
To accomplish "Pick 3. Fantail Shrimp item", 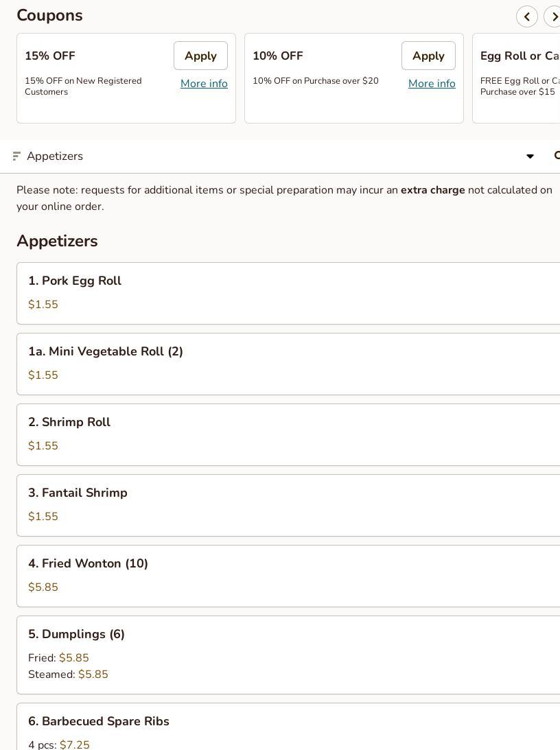I will pos(288,506).
